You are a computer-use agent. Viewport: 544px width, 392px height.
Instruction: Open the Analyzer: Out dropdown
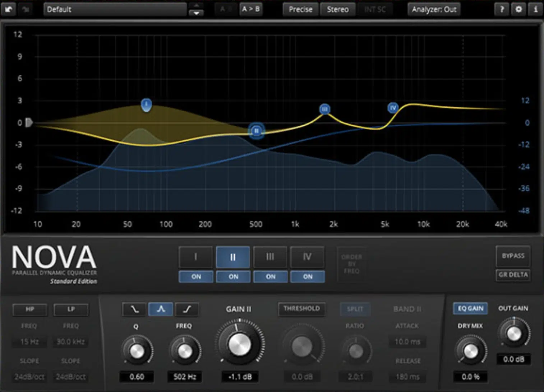click(434, 9)
